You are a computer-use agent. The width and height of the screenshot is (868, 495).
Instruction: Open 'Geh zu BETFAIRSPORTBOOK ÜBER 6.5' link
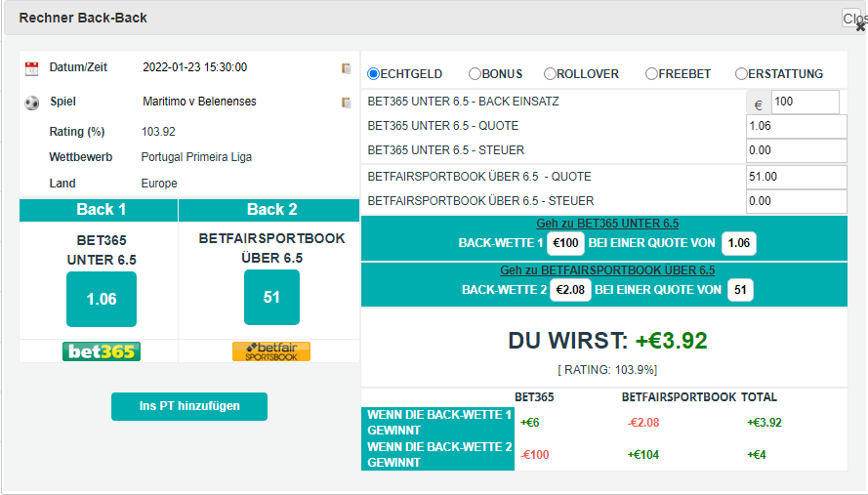[x=607, y=270]
